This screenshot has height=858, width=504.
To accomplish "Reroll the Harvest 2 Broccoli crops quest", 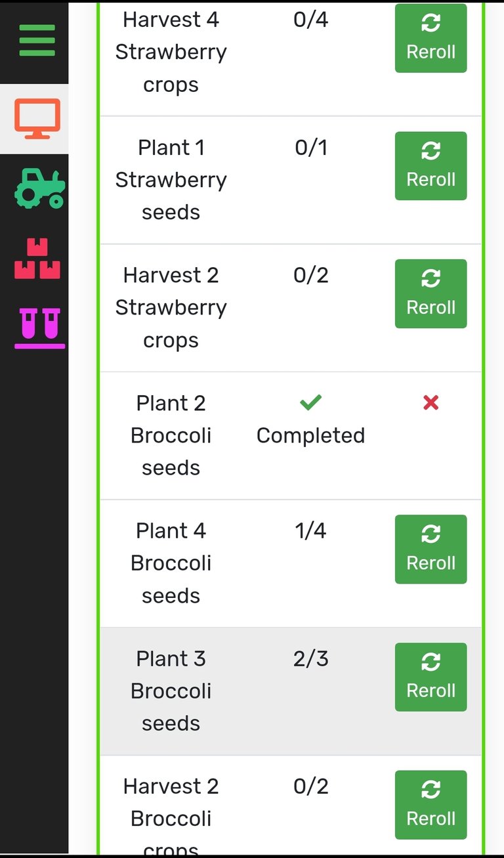I will click(x=430, y=805).
